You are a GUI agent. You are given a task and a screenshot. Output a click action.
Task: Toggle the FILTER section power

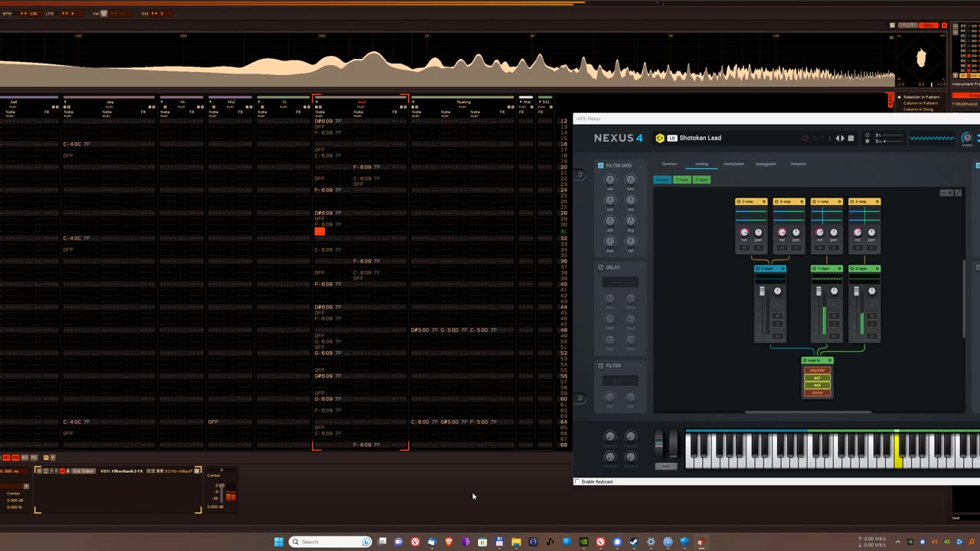pos(600,365)
